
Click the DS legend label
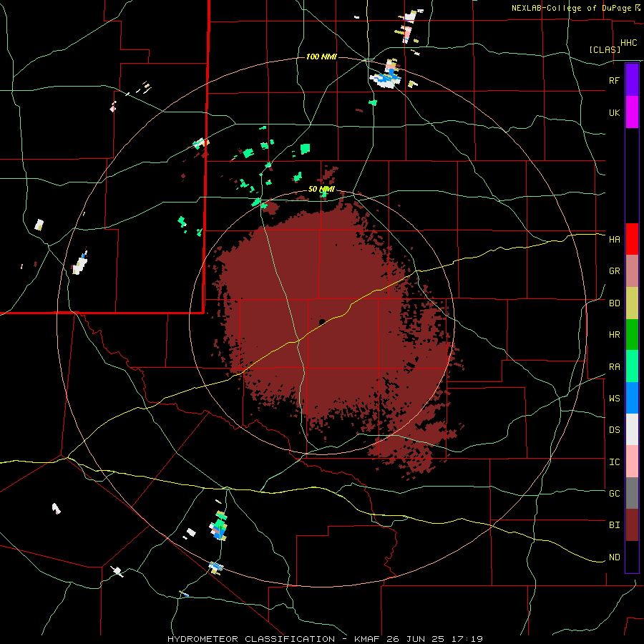pyautogui.click(x=614, y=430)
